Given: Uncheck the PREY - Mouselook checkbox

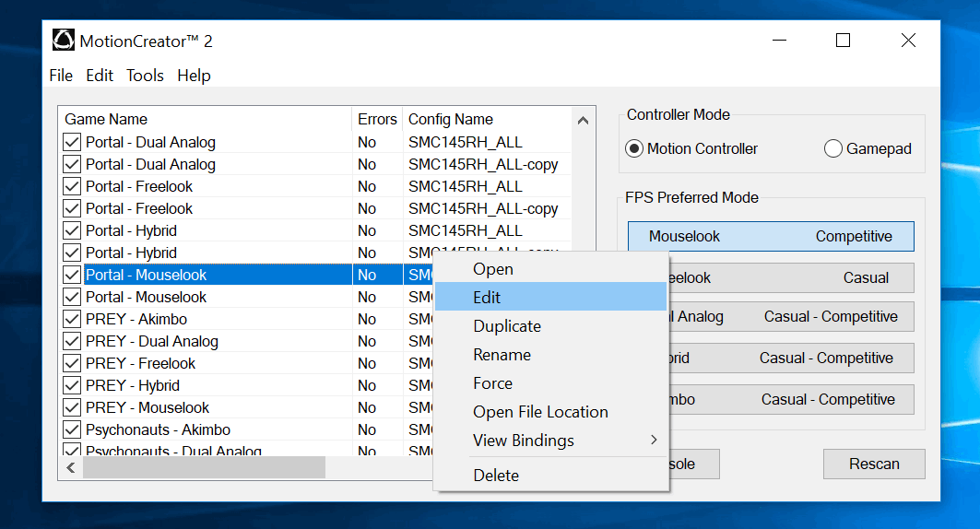Looking at the screenshot, I should (x=72, y=408).
